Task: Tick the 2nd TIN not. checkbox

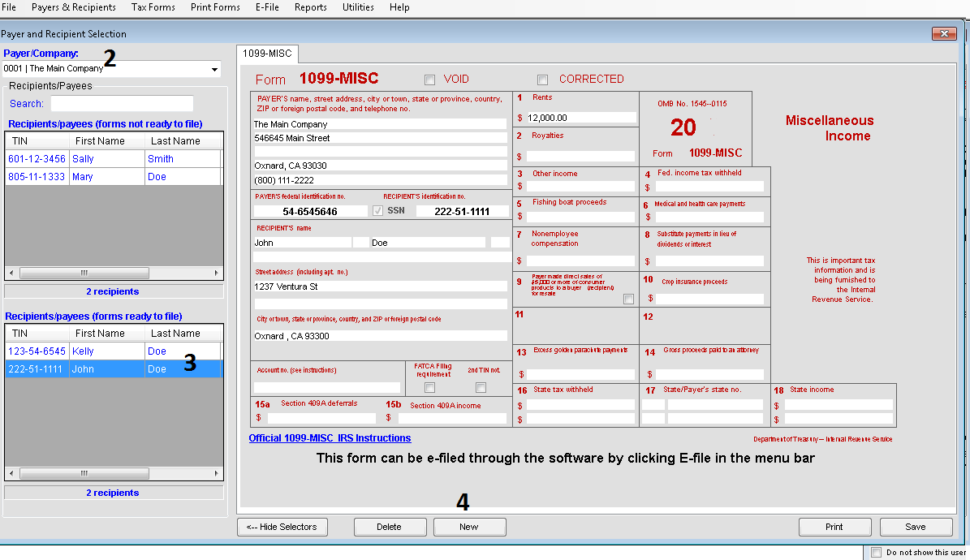Action: pos(481,388)
